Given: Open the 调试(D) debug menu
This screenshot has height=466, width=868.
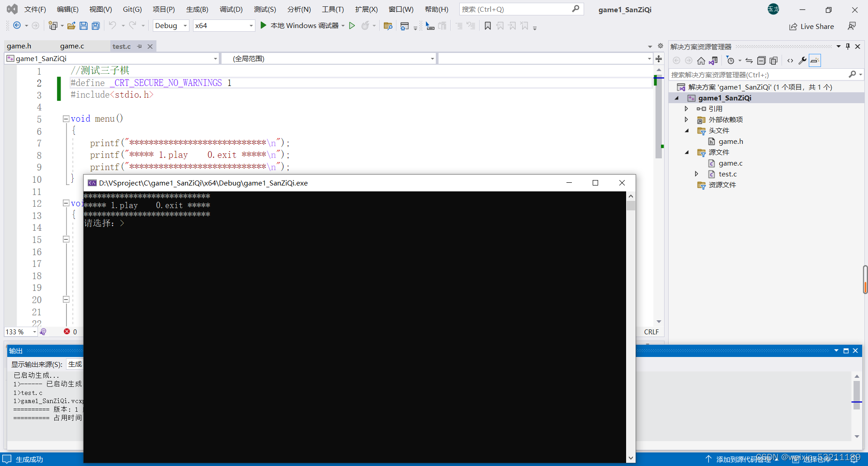Looking at the screenshot, I should point(231,9).
